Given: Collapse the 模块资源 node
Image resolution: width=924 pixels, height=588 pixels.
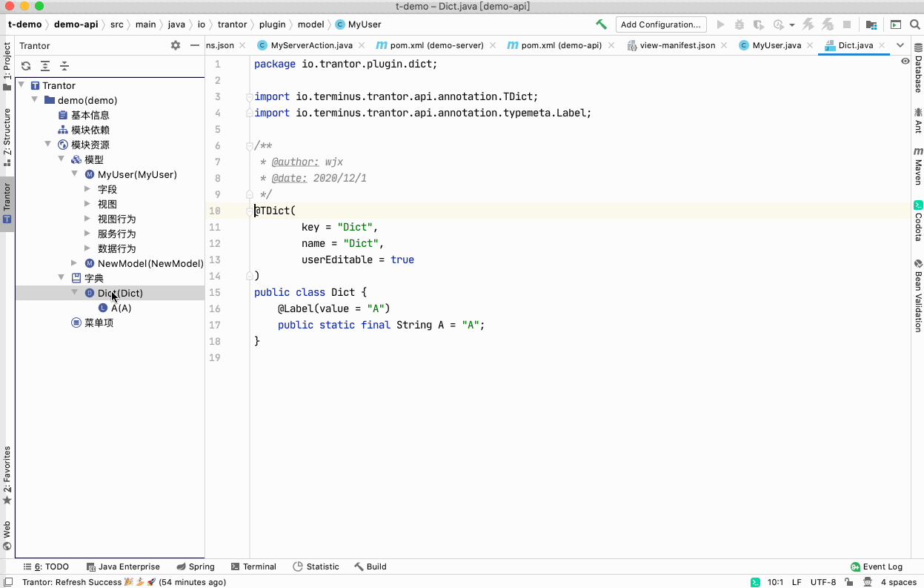Looking at the screenshot, I should coord(47,145).
